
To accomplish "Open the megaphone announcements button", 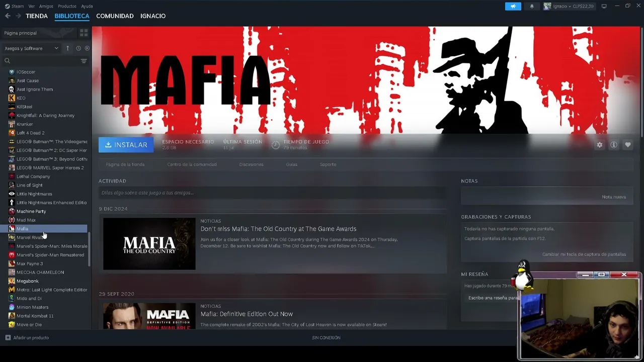I will pyautogui.click(x=513, y=6).
